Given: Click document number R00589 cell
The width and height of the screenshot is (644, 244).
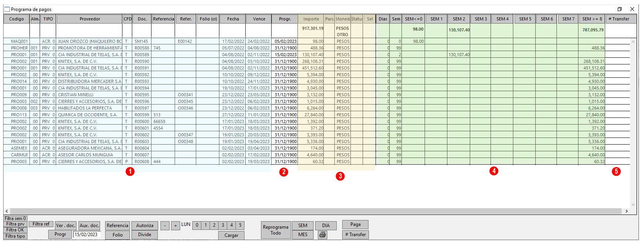Looking at the screenshot, I should pos(142,55).
